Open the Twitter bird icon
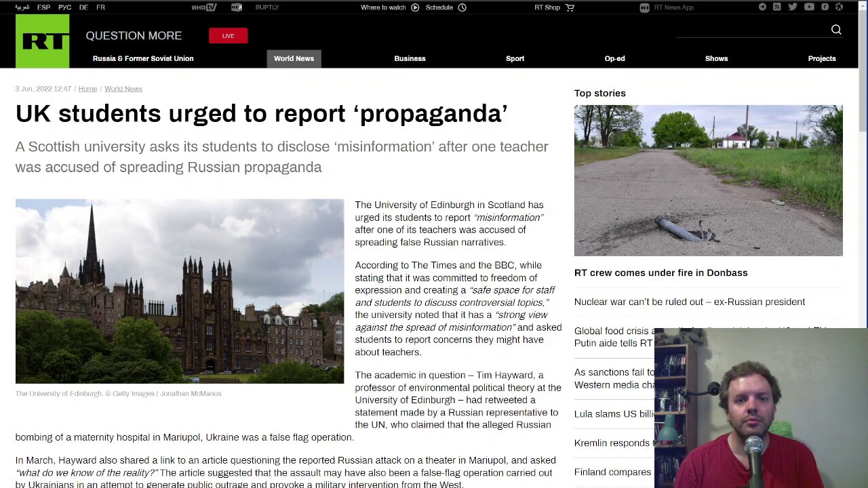 click(x=793, y=7)
